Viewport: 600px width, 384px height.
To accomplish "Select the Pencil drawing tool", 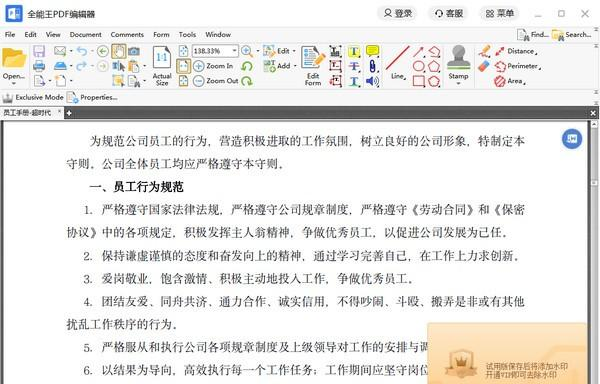I will (x=484, y=51).
